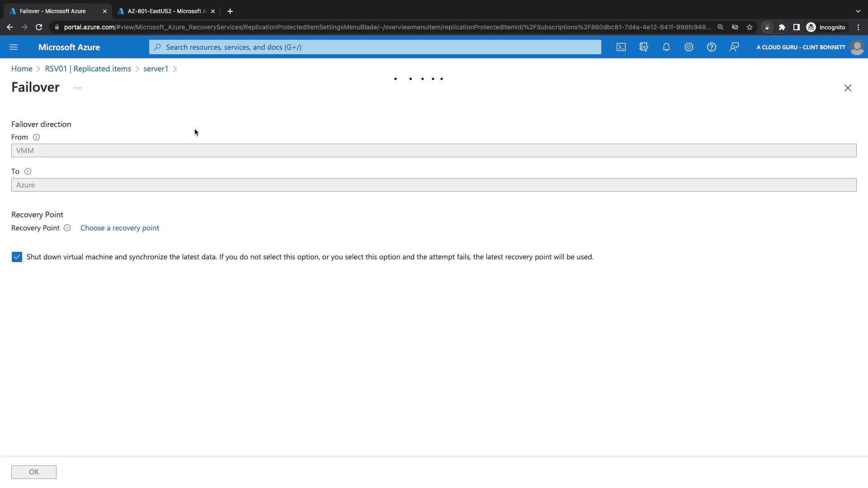Viewport: 868px width, 488px height.
Task: Go to the Home breadcrumb link
Action: 22,69
